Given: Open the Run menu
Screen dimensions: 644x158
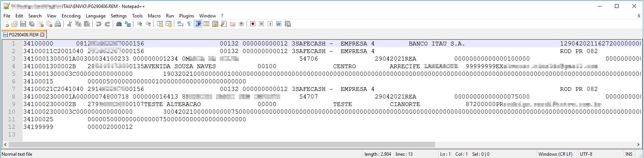Looking at the screenshot, I should 170,16.
